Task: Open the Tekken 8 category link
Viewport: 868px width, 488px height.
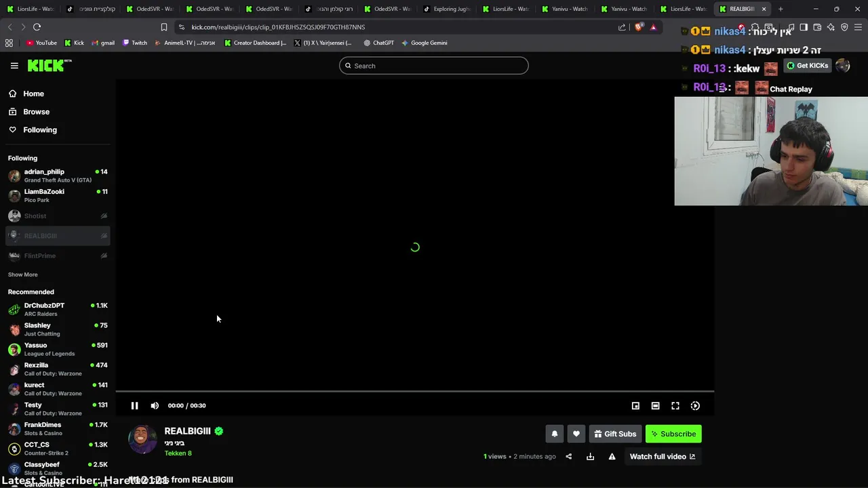Action: pyautogui.click(x=178, y=453)
